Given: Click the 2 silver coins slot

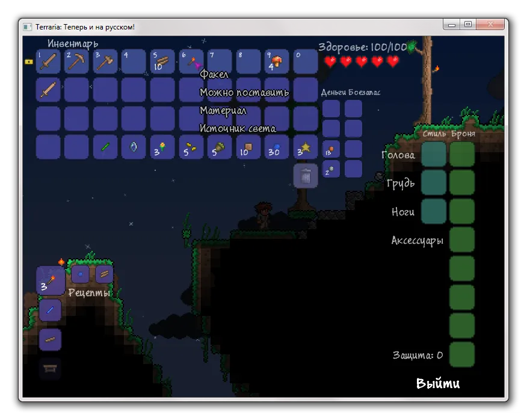Looking at the screenshot, I should pyautogui.click(x=331, y=169).
